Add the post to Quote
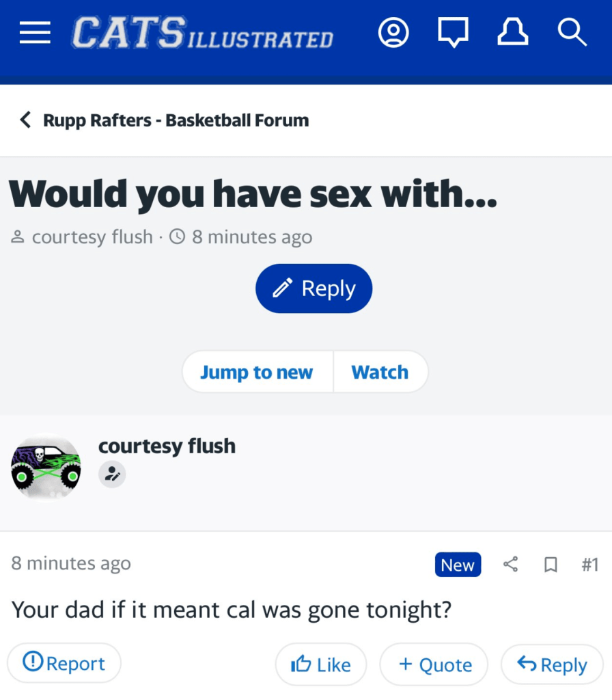The width and height of the screenshot is (612, 700). pyautogui.click(x=434, y=664)
